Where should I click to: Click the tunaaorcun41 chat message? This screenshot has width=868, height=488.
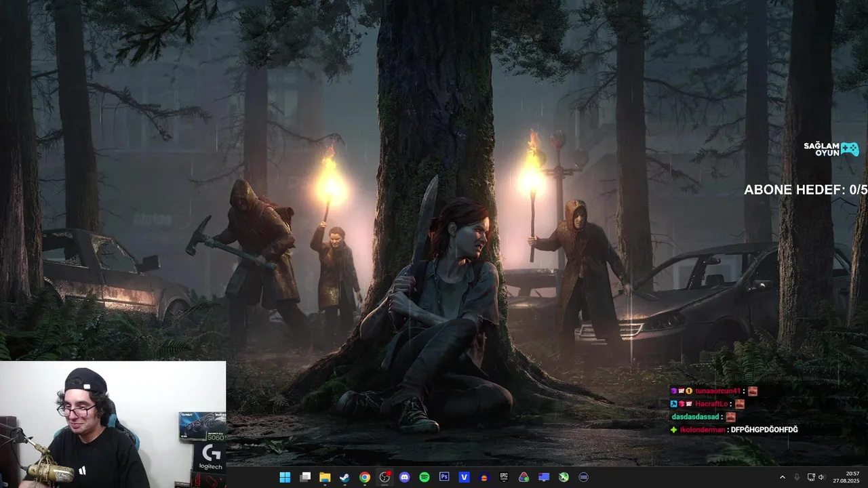(713, 391)
